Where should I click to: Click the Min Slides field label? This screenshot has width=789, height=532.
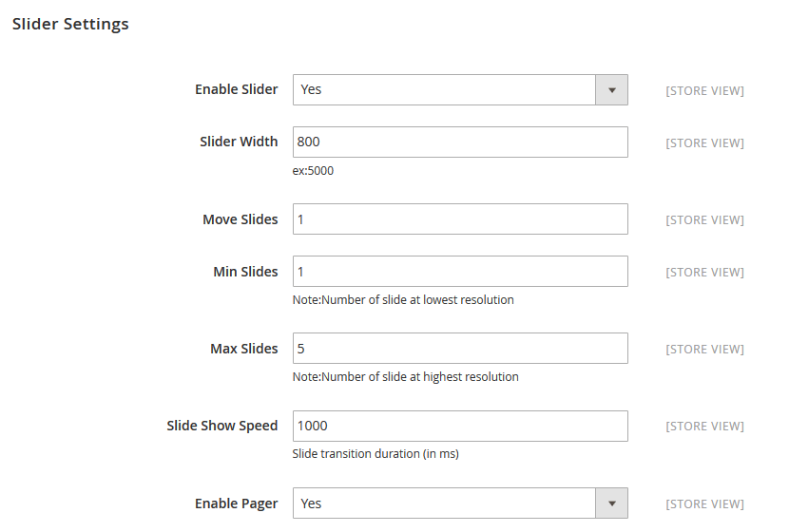(x=245, y=272)
